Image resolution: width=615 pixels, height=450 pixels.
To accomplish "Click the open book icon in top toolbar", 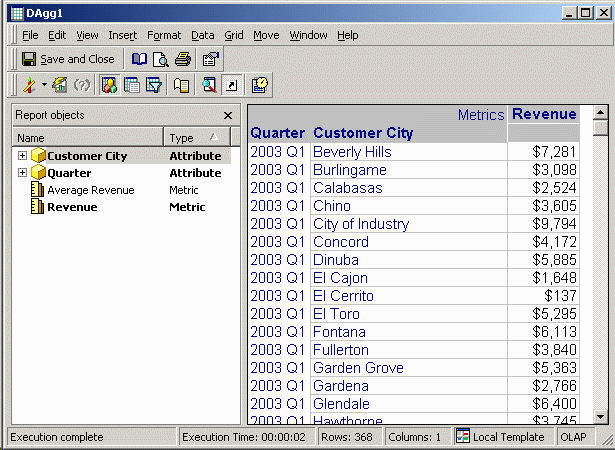I will point(140,59).
